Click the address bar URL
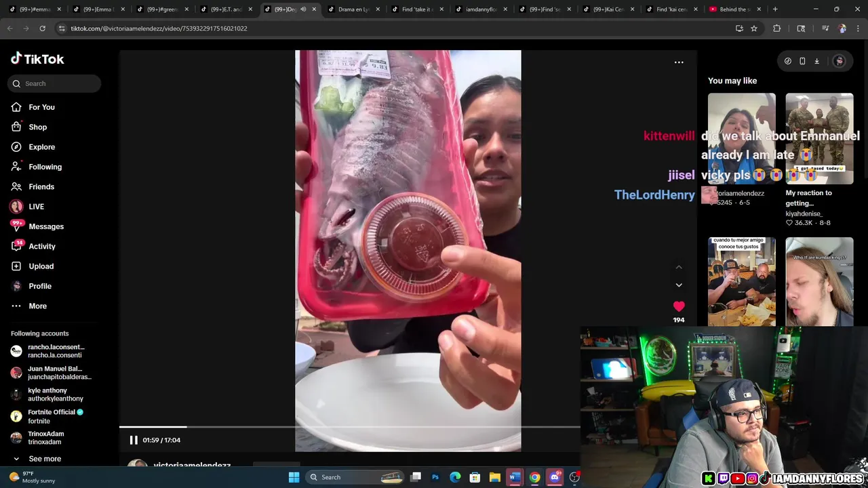868x488 pixels. [x=159, y=28]
